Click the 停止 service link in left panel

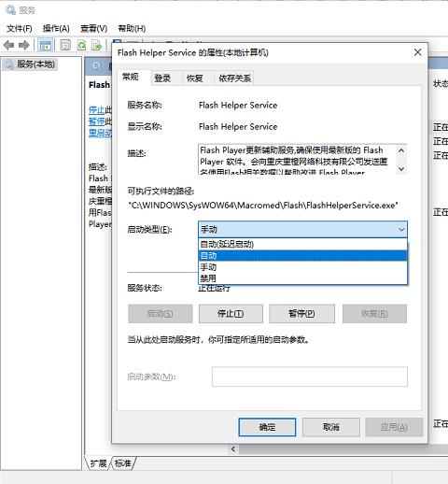pyautogui.click(x=96, y=109)
